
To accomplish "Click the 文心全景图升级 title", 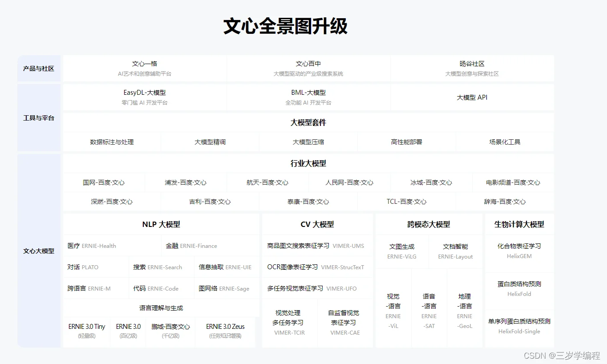I will click(285, 26).
